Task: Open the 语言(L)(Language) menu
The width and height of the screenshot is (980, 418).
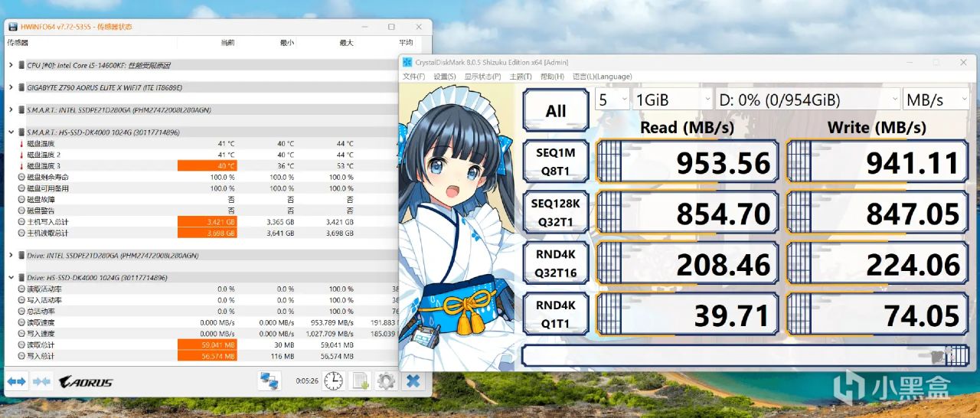Action: [602, 77]
